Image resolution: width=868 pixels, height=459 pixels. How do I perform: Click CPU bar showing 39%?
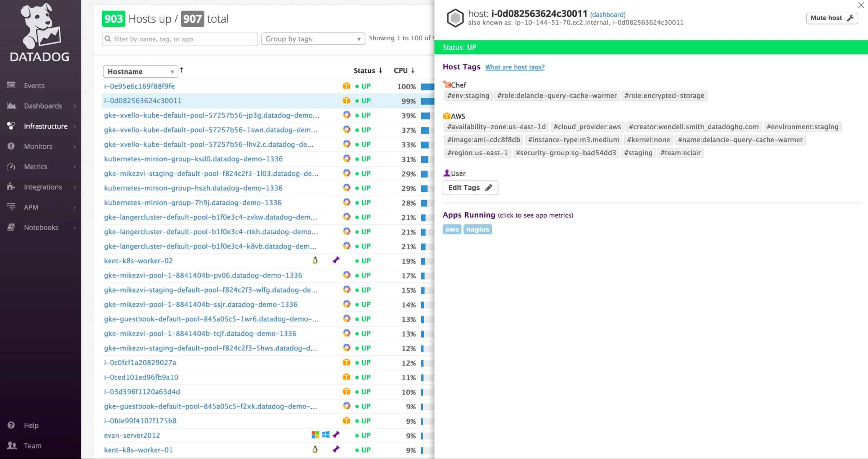click(x=427, y=116)
